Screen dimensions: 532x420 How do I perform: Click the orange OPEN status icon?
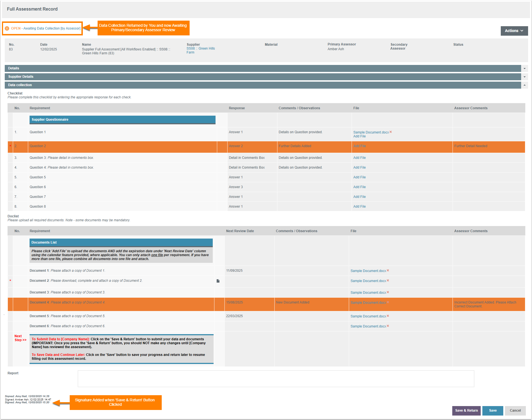tap(7, 28)
